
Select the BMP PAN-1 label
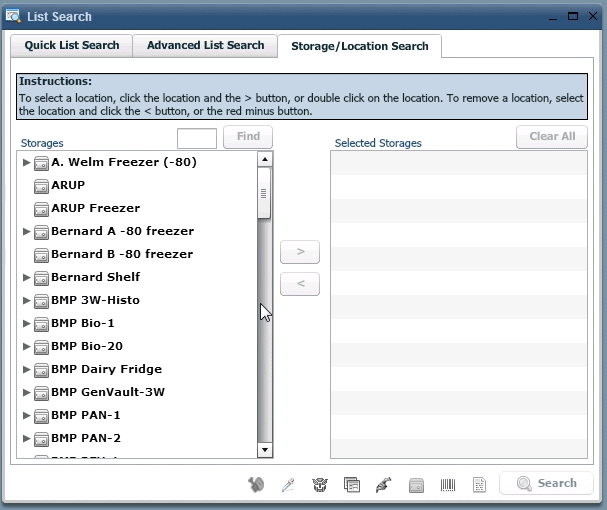click(x=86, y=415)
